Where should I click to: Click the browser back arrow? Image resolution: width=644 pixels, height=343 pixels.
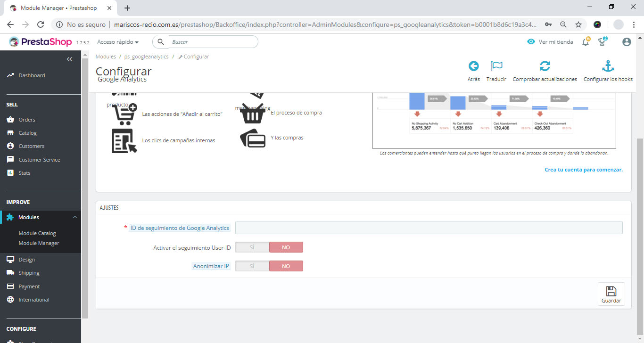10,24
